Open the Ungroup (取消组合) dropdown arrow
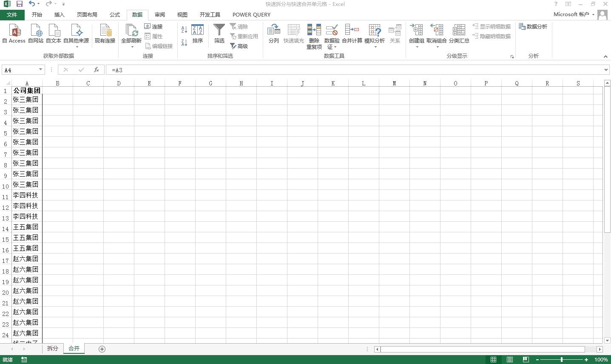This screenshot has height=364, width=611. point(437,47)
